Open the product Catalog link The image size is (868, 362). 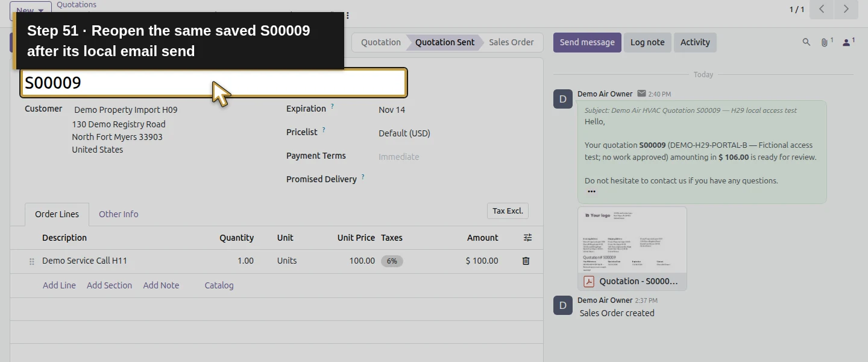pyautogui.click(x=219, y=285)
